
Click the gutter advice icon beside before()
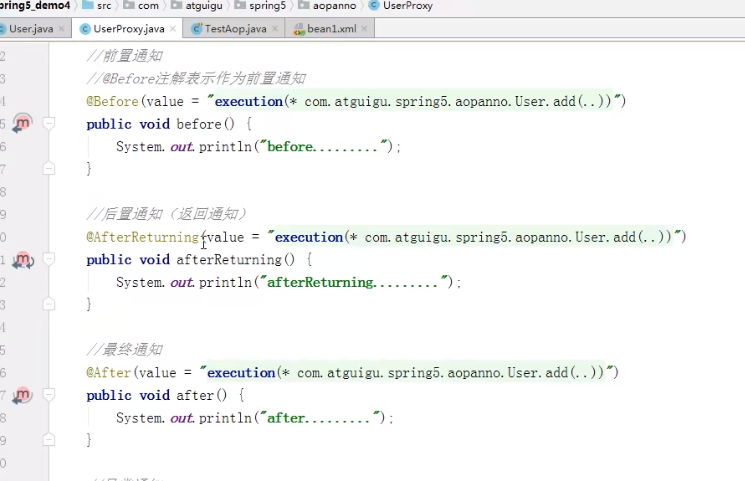[22, 124]
